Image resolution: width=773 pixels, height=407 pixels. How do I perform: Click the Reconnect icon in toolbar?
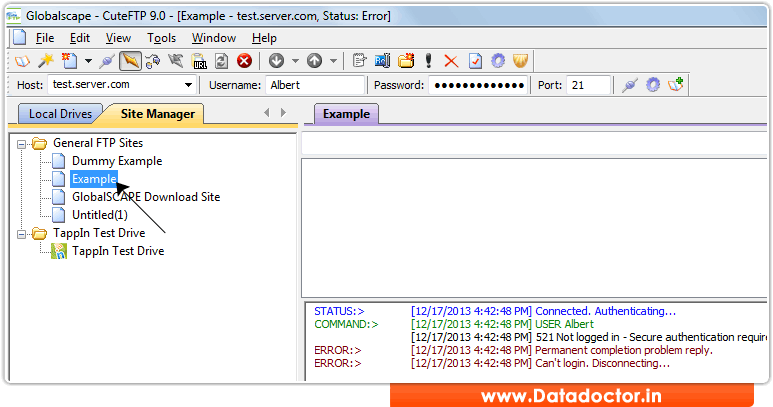153,61
